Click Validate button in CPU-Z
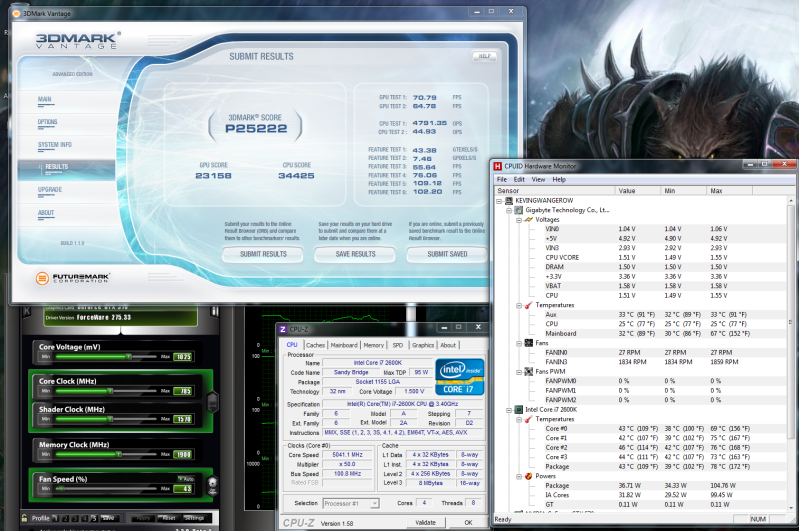Viewport: 799px width, 531px height. [425, 522]
